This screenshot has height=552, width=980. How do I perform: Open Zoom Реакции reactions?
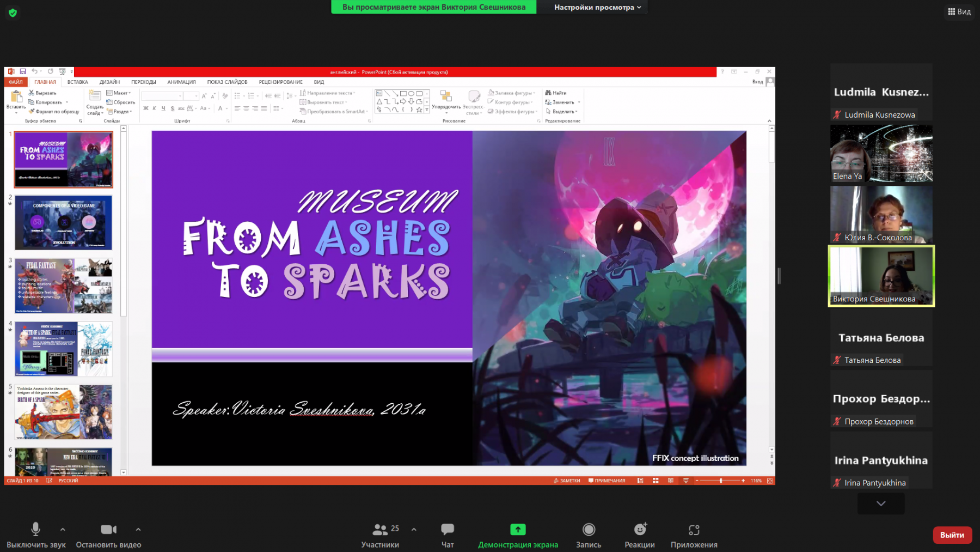640,536
